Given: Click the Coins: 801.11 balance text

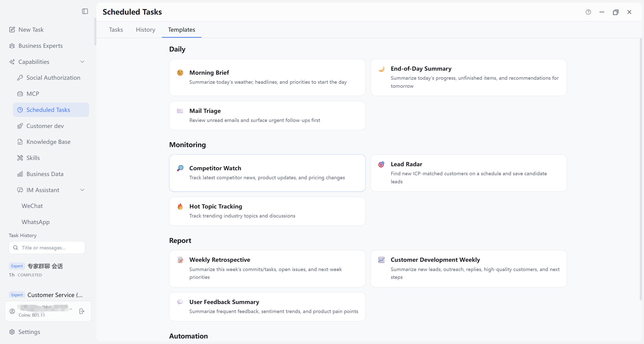Looking at the screenshot, I should tap(32, 315).
